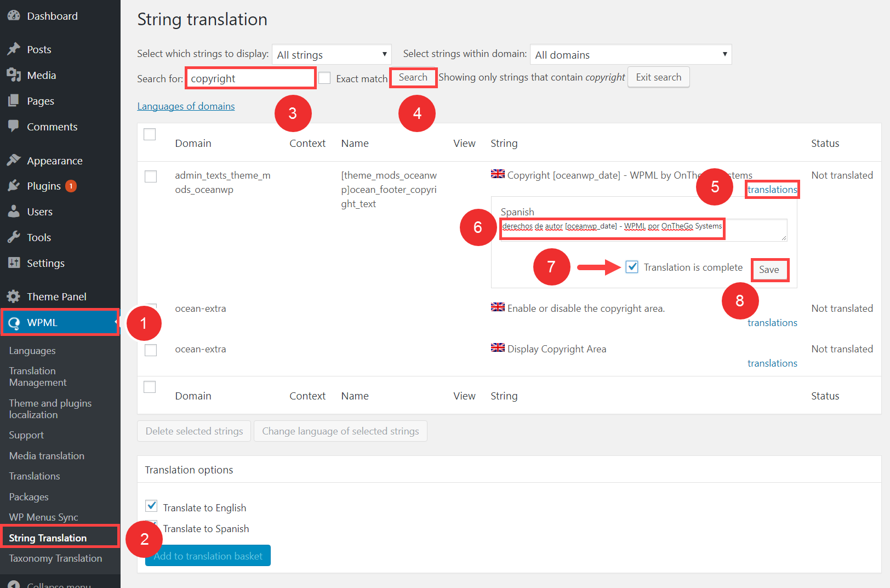Click UK flag beside Display Copyright Area
Image resolution: width=890 pixels, height=588 pixels.
498,347
